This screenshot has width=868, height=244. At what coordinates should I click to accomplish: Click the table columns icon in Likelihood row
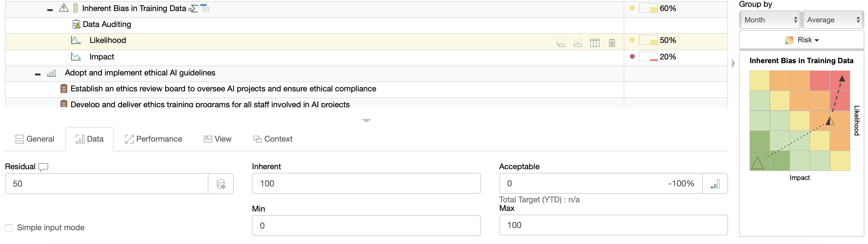[595, 43]
